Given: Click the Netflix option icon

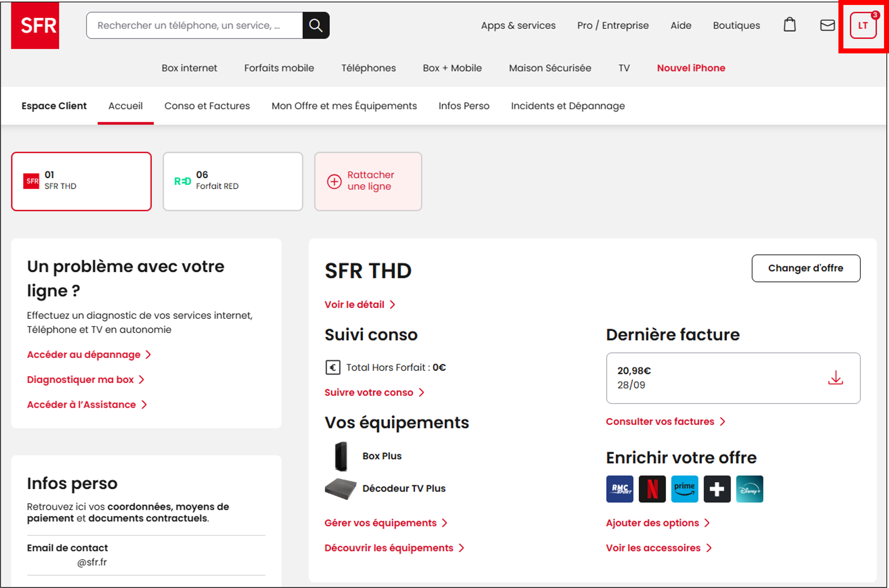Looking at the screenshot, I should [x=652, y=489].
